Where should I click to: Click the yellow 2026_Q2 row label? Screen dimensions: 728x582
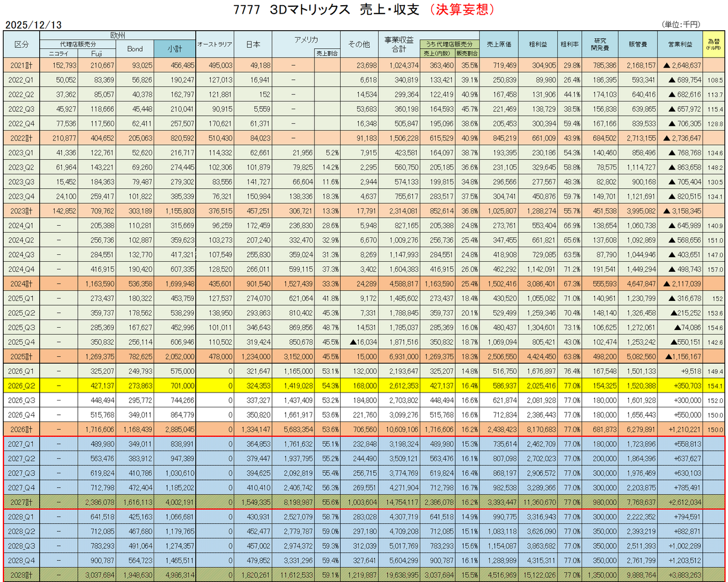22,386
